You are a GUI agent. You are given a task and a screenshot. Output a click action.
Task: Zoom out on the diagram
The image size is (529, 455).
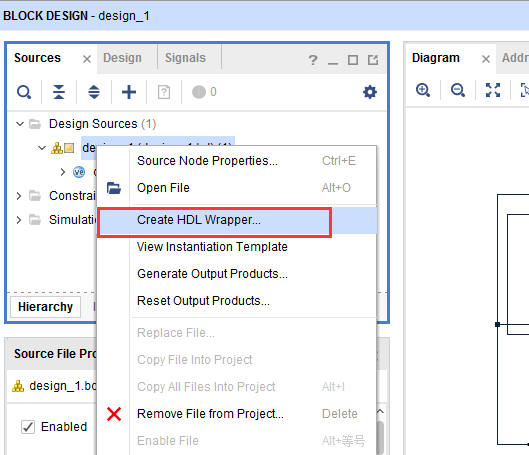tap(458, 90)
